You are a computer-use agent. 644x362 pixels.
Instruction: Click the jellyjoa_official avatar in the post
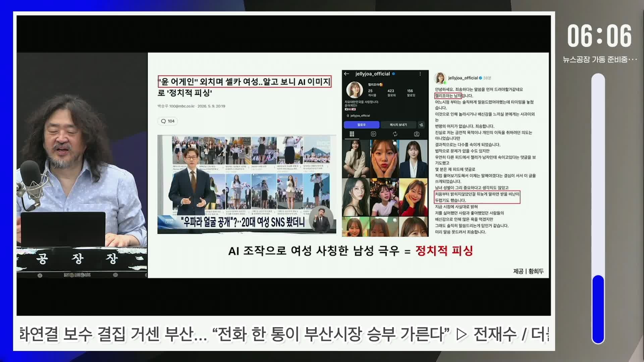(440, 78)
